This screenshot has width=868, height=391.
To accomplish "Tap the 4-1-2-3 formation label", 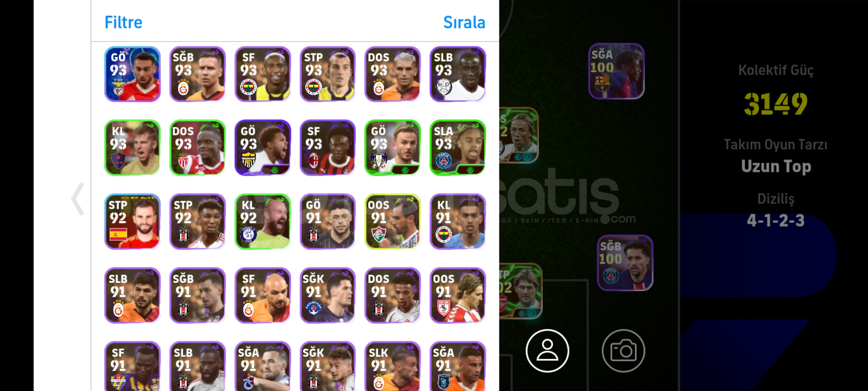I will pyautogui.click(x=776, y=220).
